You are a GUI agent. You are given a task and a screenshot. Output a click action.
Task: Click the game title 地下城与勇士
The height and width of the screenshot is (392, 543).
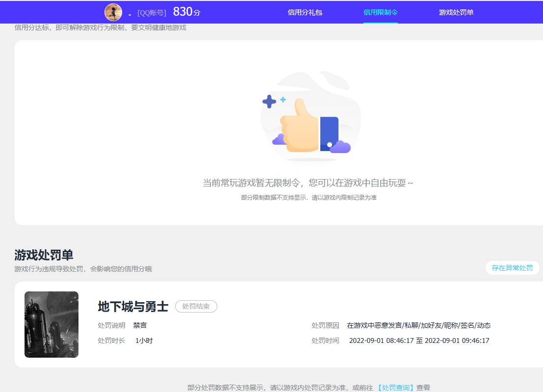pos(132,307)
